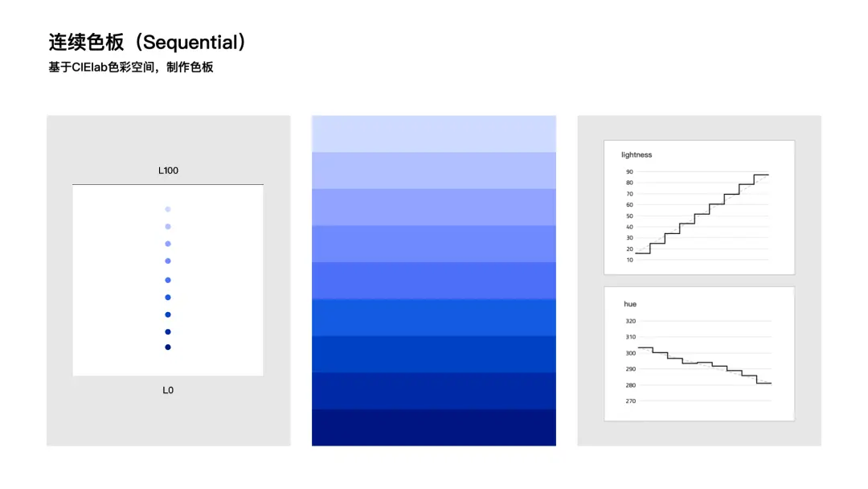Click the L100 label
The height and width of the screenshot is (489, 868).
point(168,171)
